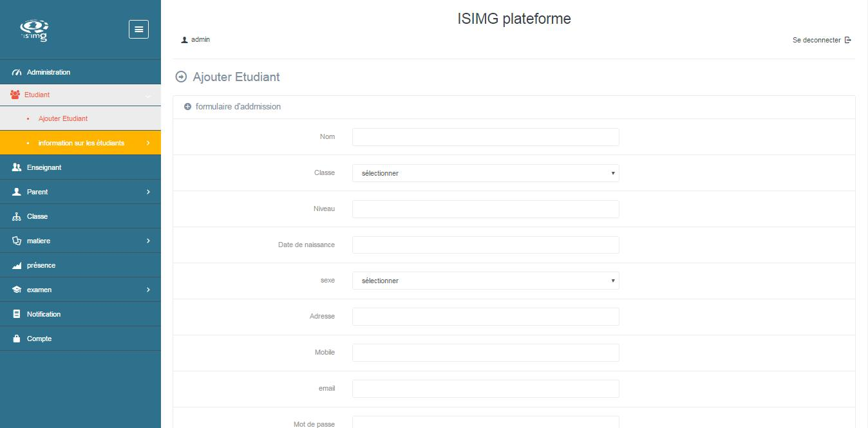This screenshot has height=428, width=868.
Task: Click the Mot de passe field
Action: click(x=486, y=422)
